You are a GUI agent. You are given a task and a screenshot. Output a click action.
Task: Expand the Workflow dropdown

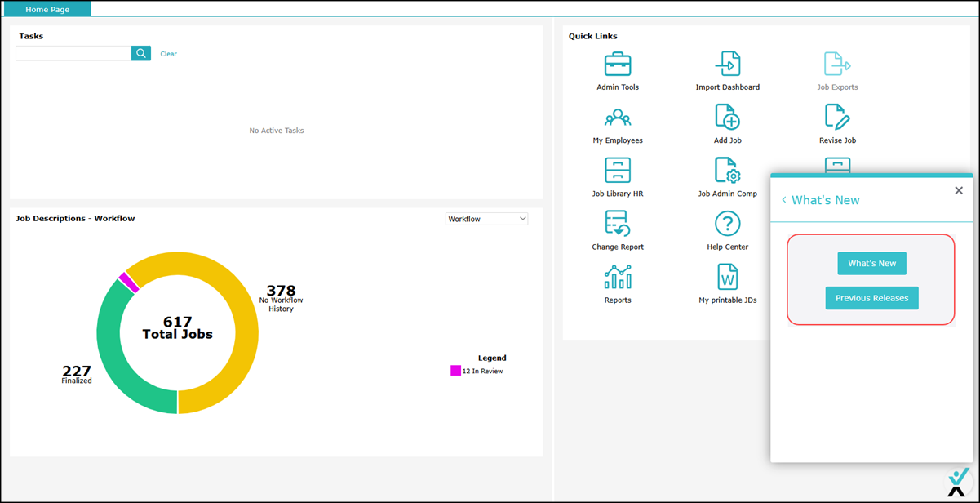(x=486, y=219)
